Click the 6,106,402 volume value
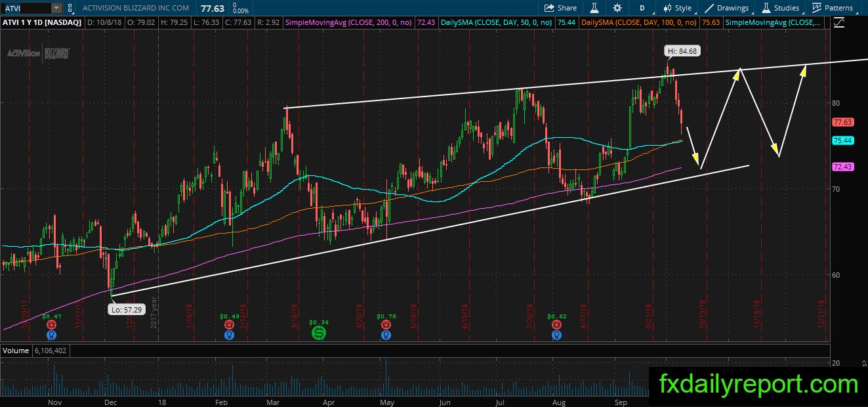Viewport: 868px width, 407px height. [x=49, y=351]
